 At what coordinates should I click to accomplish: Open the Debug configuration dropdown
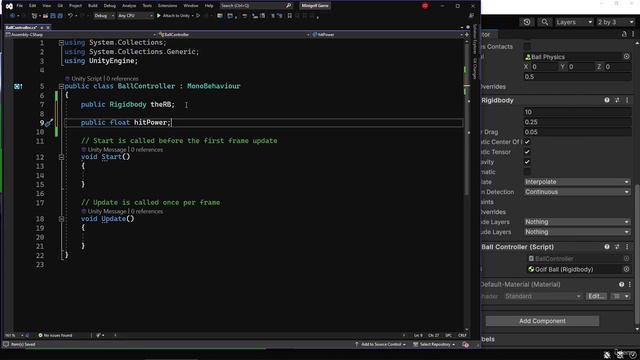coord(104,16)
